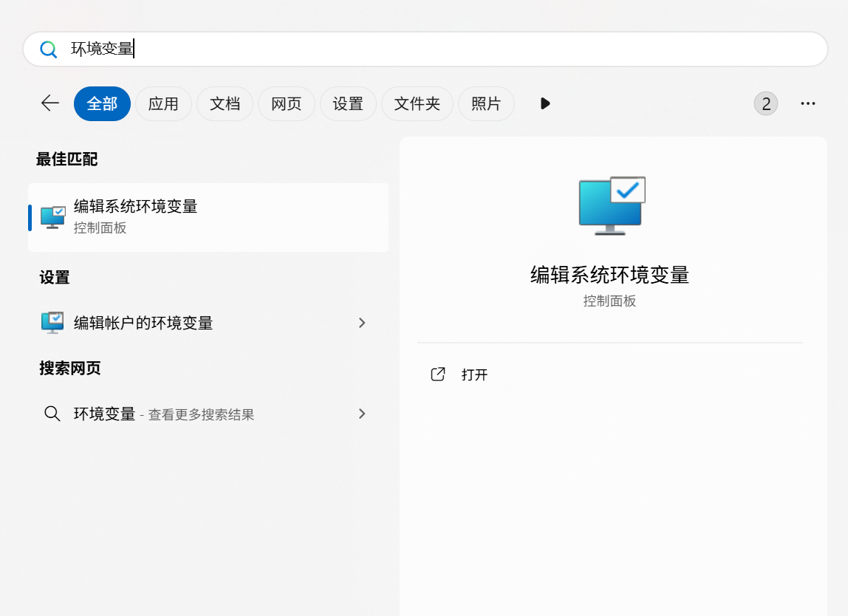This screenshot has width=848, height=616.
Task: Click the back arrow icon
Action: 50,103
